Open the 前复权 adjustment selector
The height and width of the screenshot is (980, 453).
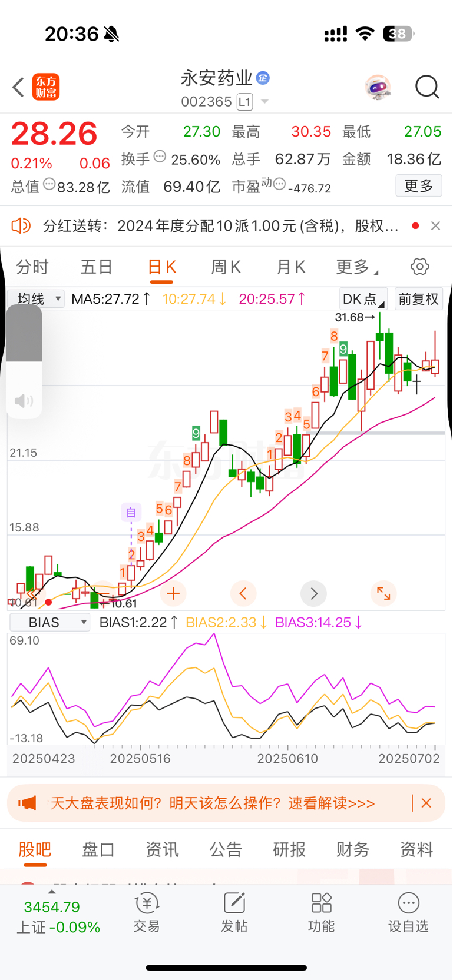tap(419, 298)
